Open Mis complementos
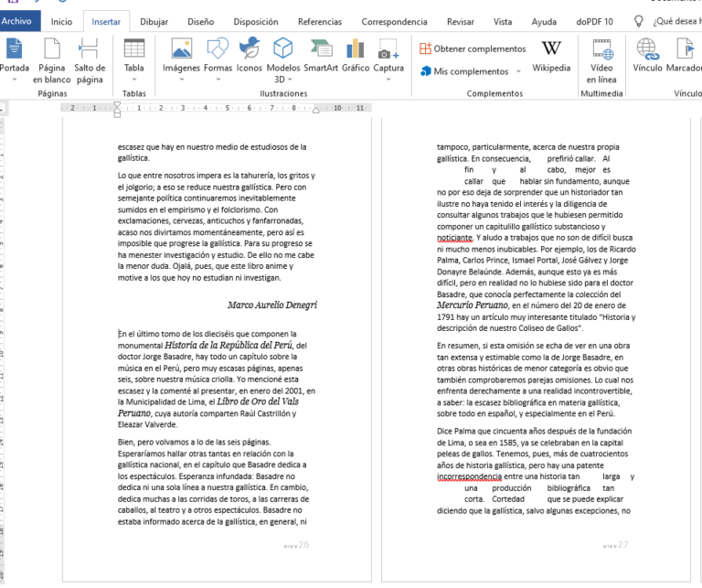The width and height of the screenshot is (702, 588). (x=464, y=71)
